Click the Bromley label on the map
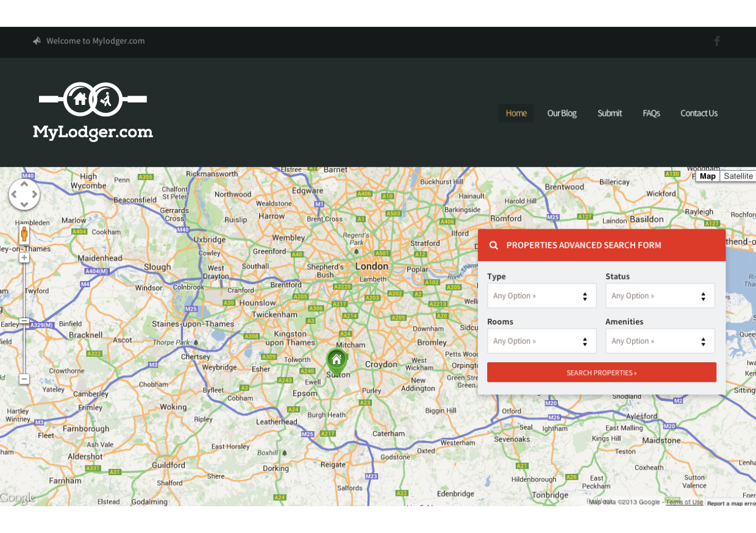This screenshot has height=533, width=756. (432, 342)
